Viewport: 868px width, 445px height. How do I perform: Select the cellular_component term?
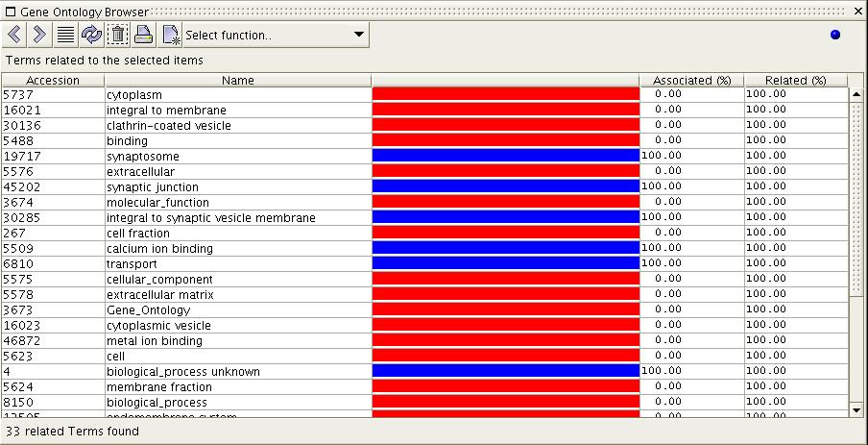pyautogui.click(x=160, y=280)
